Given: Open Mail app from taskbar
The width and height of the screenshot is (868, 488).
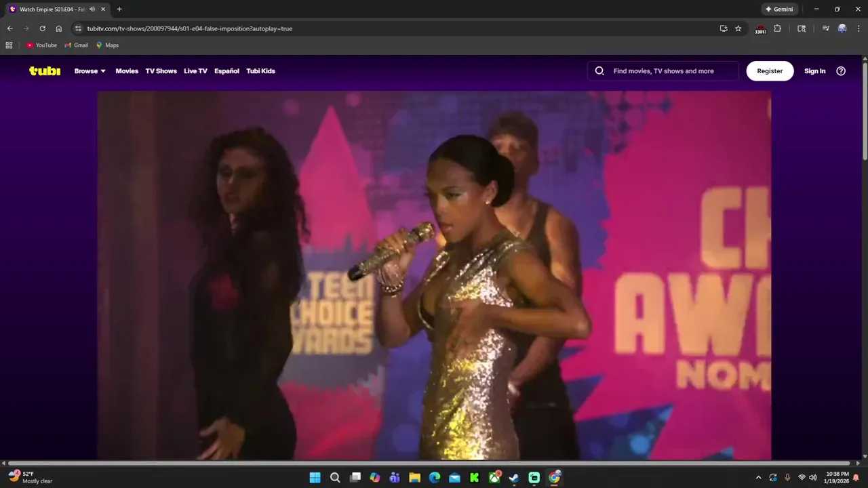Looking at the screenshot, I should [x=454, y=478].
